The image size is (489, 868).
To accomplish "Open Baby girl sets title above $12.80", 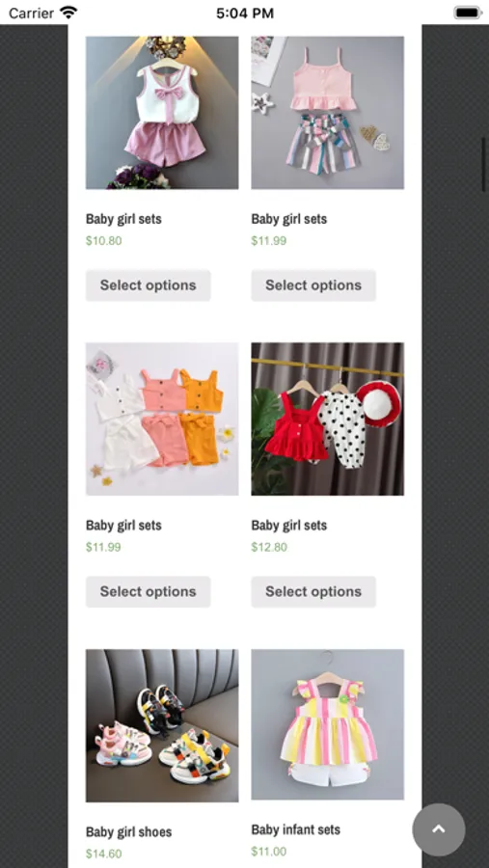I will (x=289, y=525).
